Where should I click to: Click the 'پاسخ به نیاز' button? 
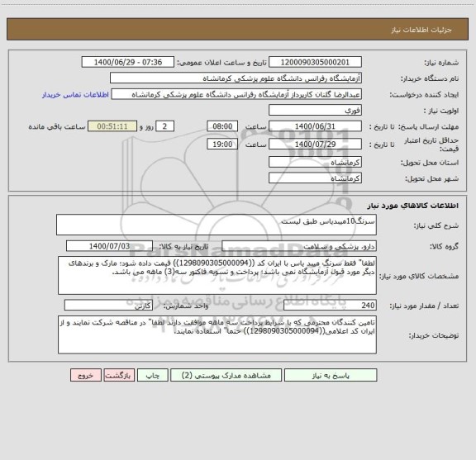(x=331, y=375)
